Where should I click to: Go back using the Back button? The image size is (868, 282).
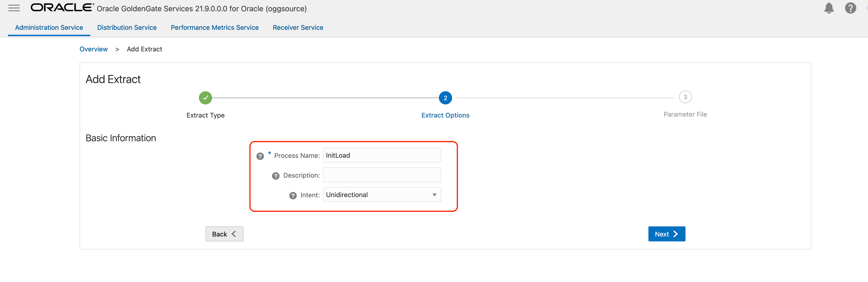pos(224,233)
